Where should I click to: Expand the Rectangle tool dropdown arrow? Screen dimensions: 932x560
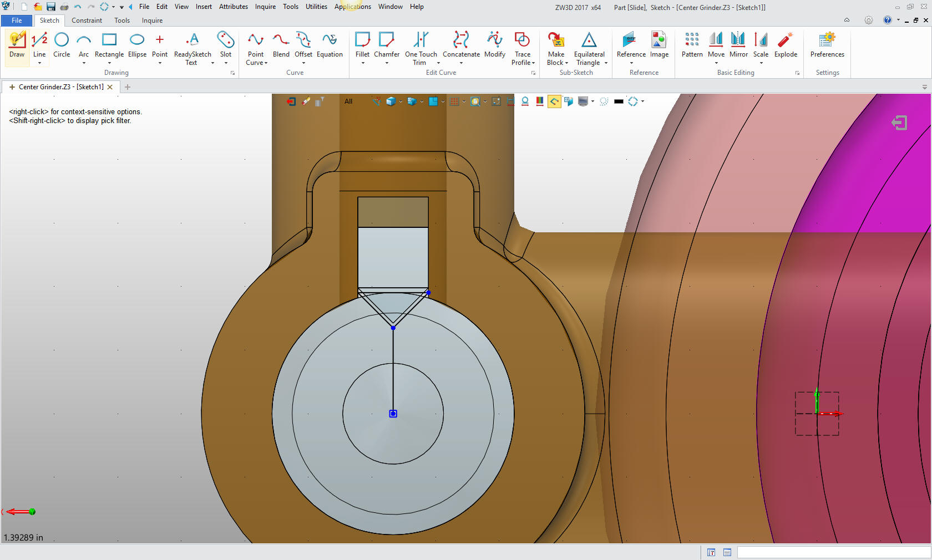pos(109,63)
